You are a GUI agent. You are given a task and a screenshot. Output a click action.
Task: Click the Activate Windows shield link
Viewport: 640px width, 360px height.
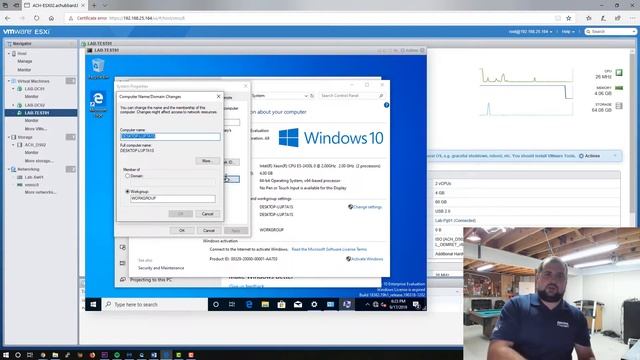coord(364,259)
